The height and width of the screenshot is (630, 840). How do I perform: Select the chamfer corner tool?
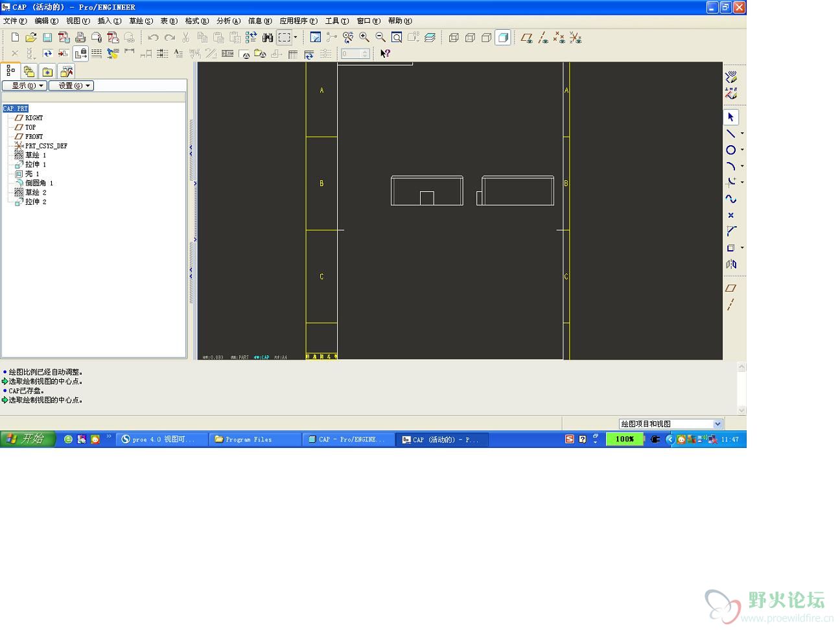730,231
